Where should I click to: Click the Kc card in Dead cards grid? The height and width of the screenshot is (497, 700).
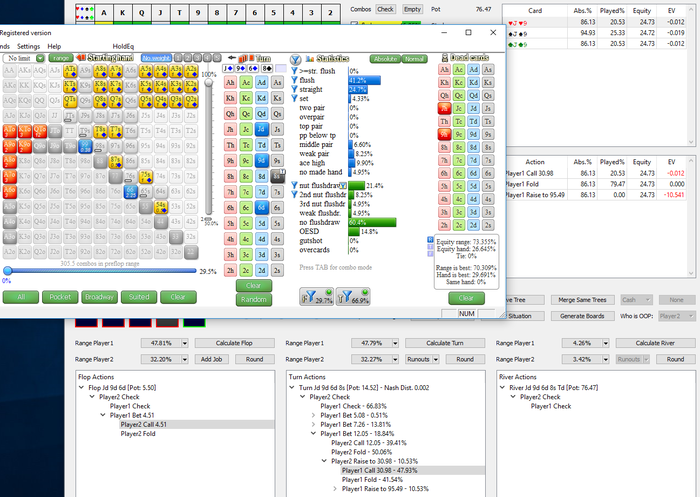(x=458, y=82)
